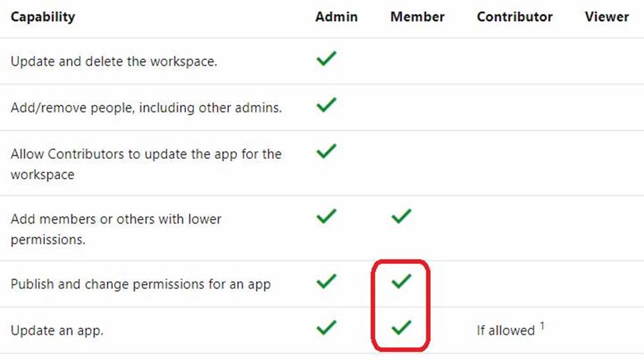Click Admin checkmark for Update an app
644x360 pixels.
point(326,327)
